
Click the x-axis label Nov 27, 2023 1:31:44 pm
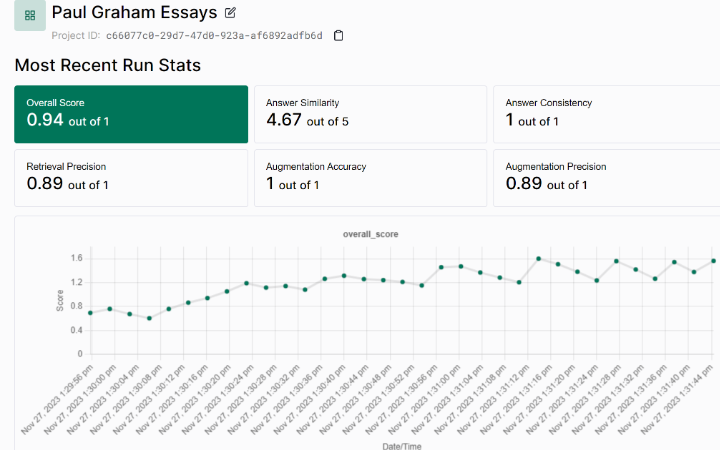tap(677, 399)
